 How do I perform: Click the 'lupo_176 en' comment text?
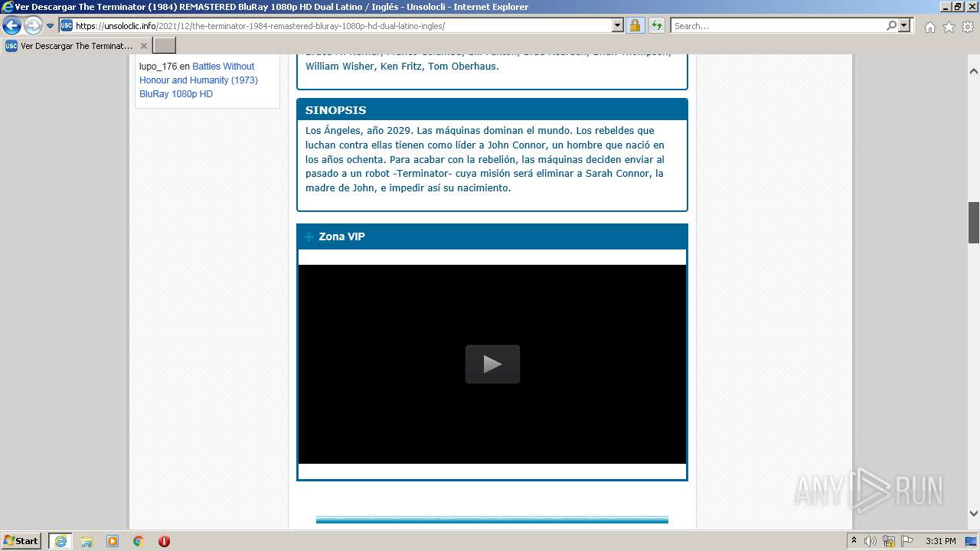164,67
